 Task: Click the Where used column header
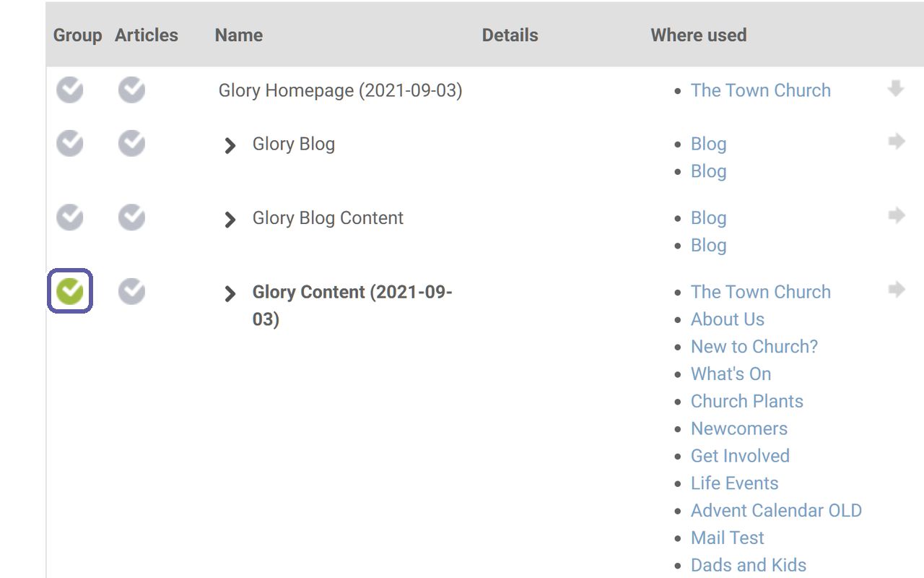click(x=699, y=35)
